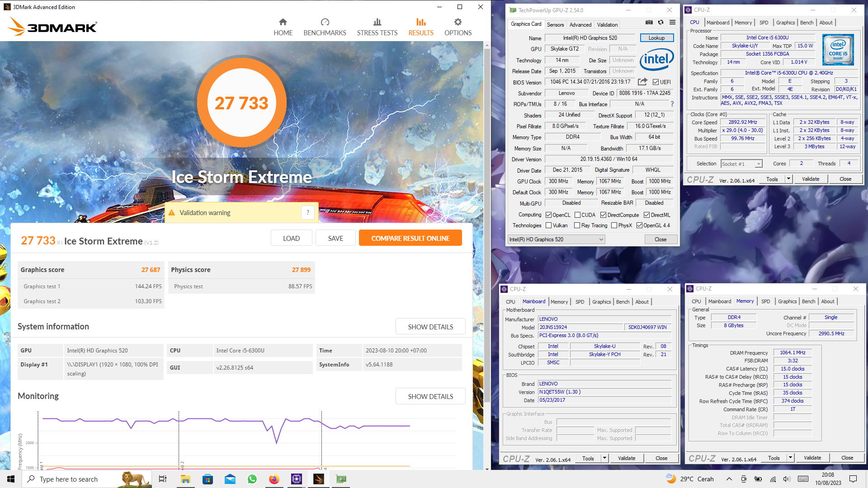Viewport: 868px width, 488px height.
Task: Click Validate in CPU-Z CPU window
Action: click(x=810, y=179)
